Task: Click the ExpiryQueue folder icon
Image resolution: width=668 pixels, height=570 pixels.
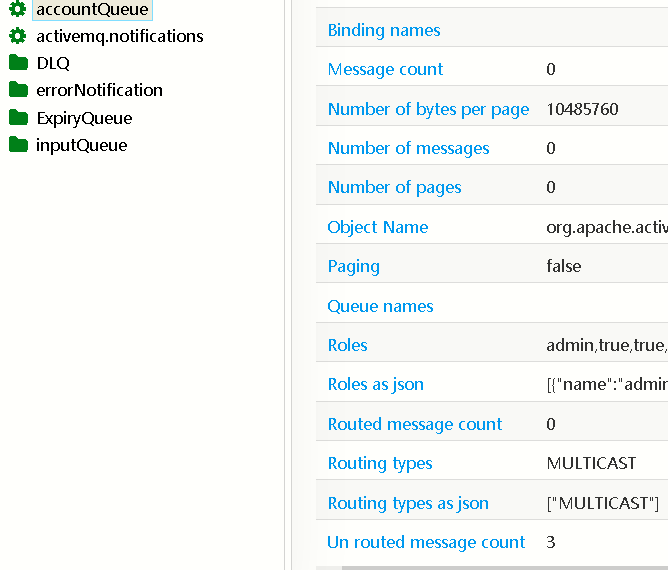Action: [x=18, y=118]
